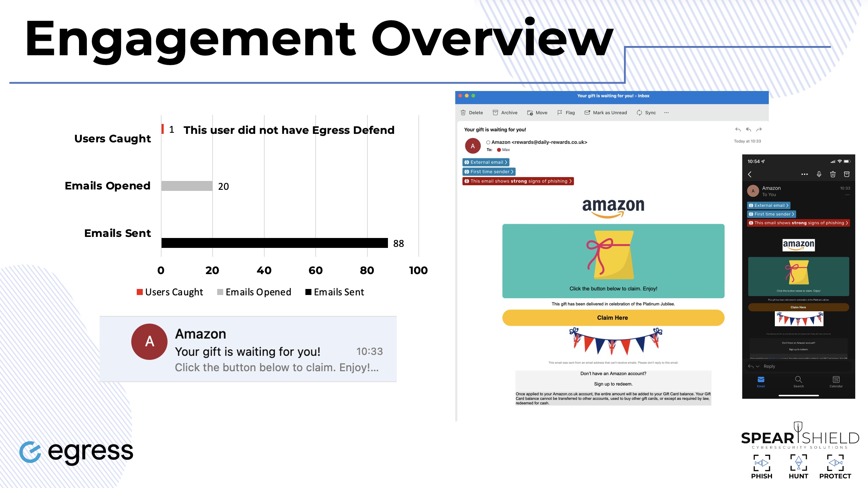Click the reply arrow icon in desktop email header
The height and width of the screenshot is (488, 868).
pyautogui.click(x=738, y=130)
